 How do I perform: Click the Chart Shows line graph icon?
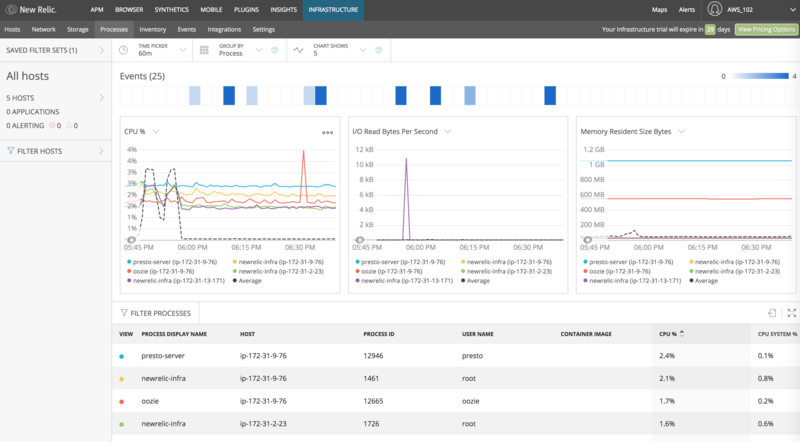[298, 50]
